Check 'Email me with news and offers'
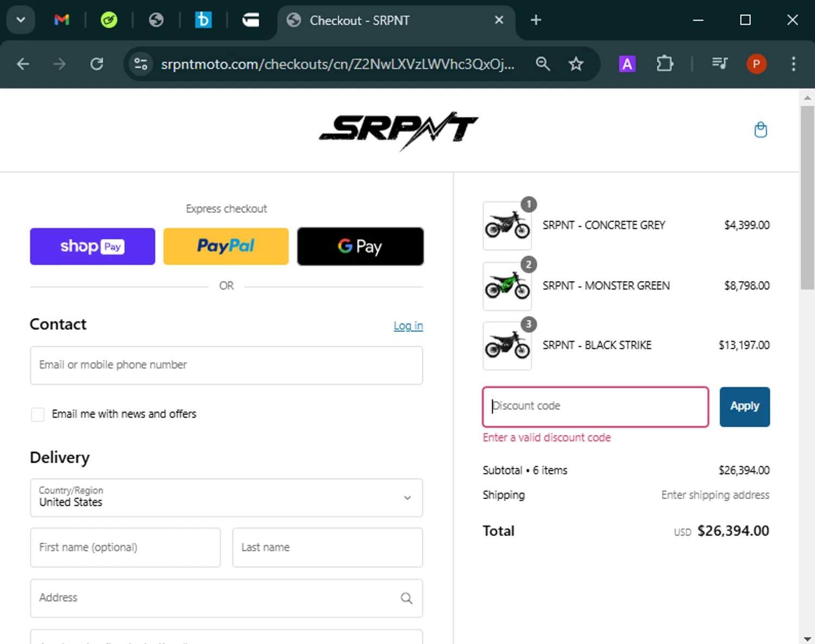Viewport: 815px width, 644px height. point(37,414)
